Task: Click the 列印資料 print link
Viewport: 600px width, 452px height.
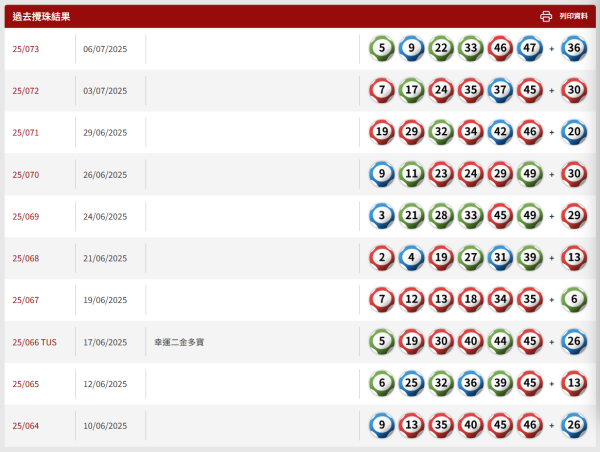Action: coord(573,16)
